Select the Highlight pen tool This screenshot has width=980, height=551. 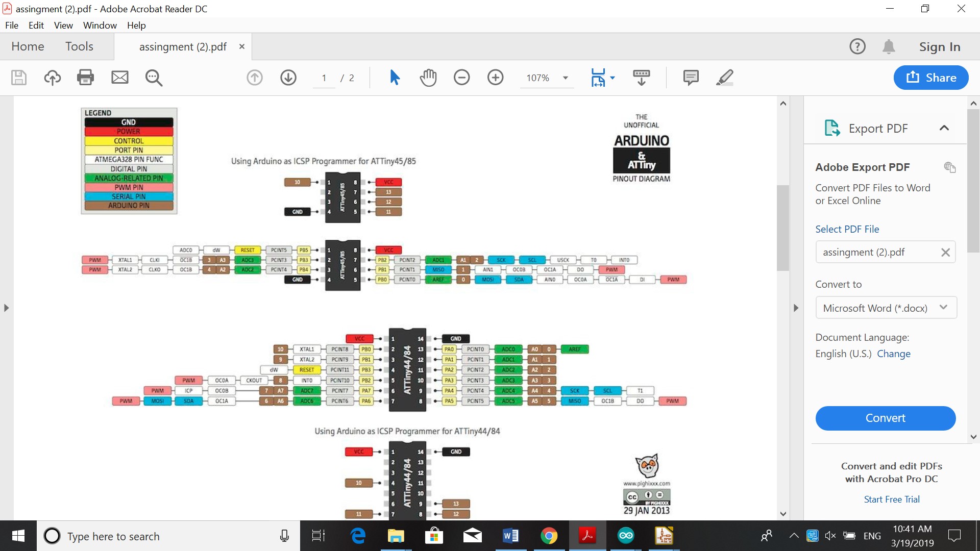(x=724, y=78)
